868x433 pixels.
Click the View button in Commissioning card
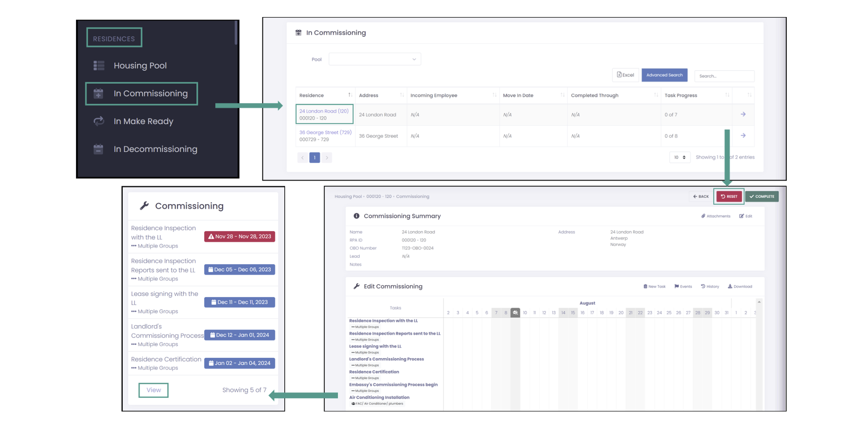(154, 390)
